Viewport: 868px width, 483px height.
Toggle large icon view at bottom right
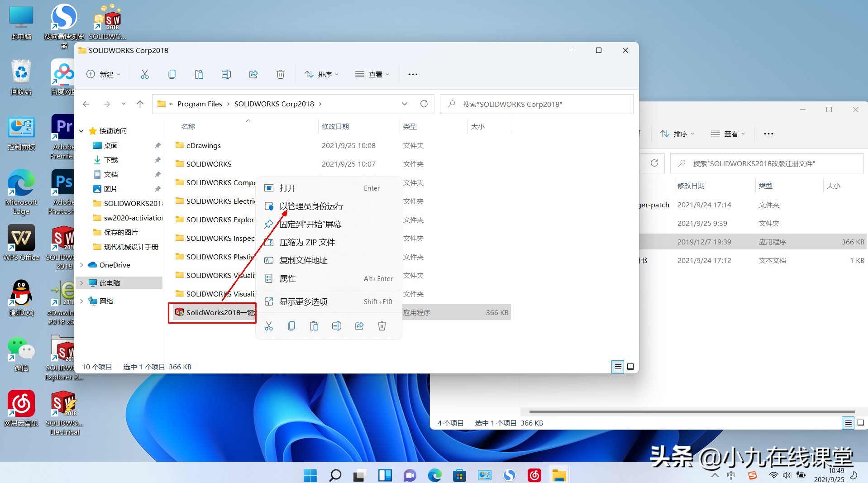[x=631, y=367]
